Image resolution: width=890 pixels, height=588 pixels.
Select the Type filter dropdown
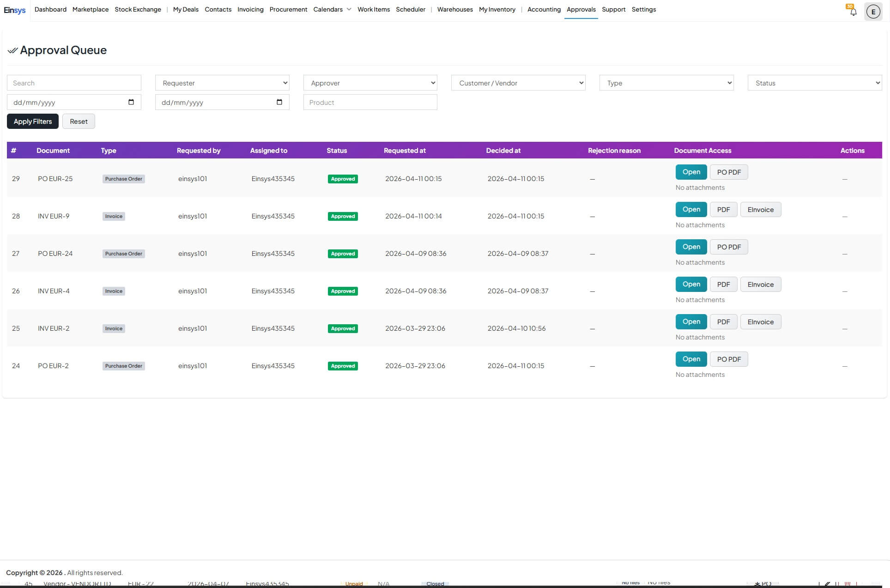[666, 83]
